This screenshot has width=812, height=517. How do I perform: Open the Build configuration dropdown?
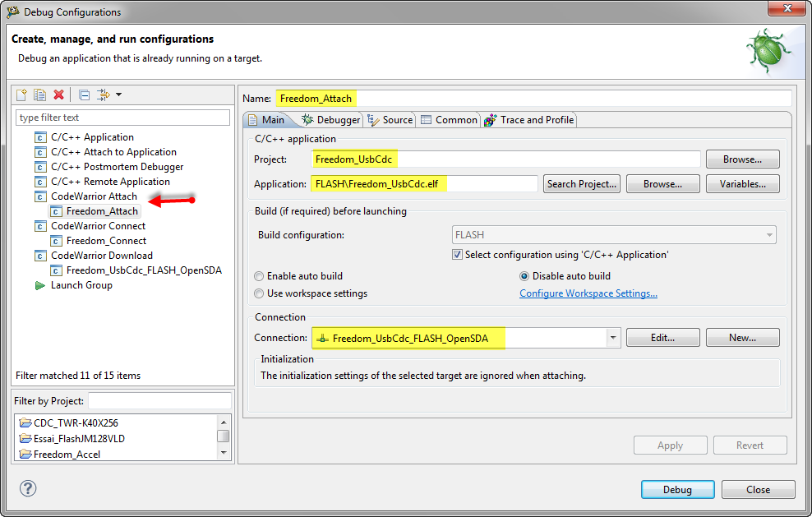tap(769, 234)
